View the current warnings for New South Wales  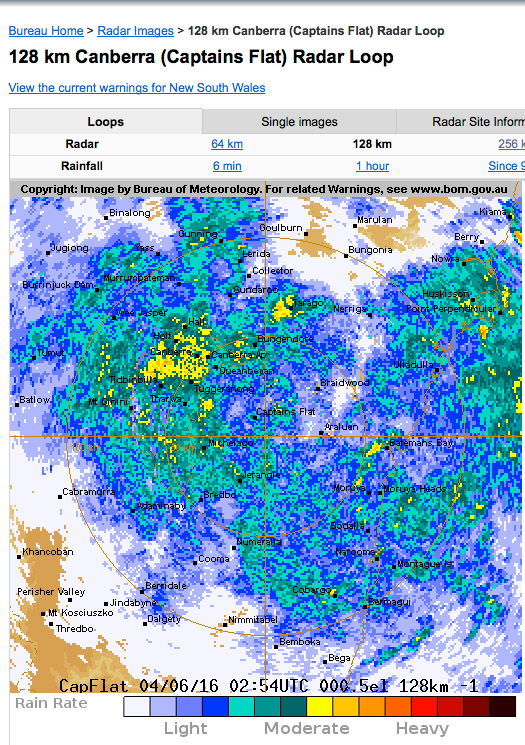point(137,88)
